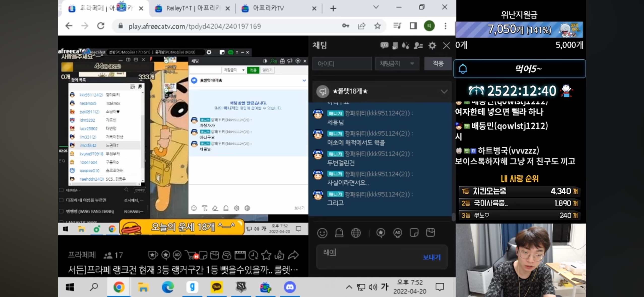Screen dimensions: 644x297
Task: Open the globe translation icon in chat
Action: click(356, 233)
